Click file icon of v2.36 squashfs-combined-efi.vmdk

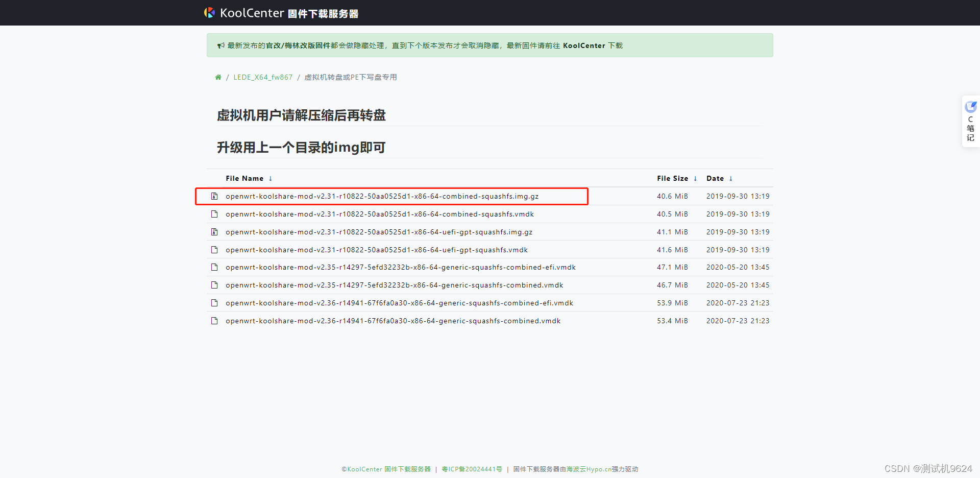(x=214, y=303)
